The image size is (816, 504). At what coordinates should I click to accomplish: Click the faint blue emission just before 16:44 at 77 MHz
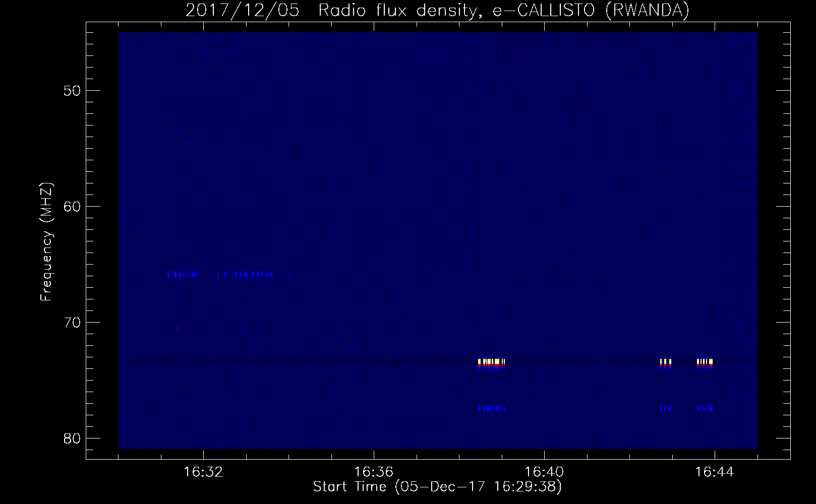(705, 408)
